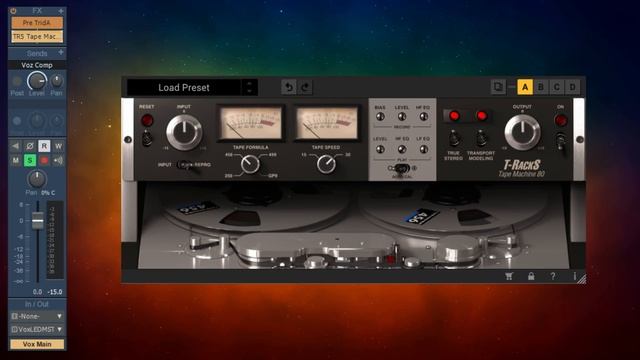Flip the ON power toggle switch
The height and width of the screenshot is (360, 640).
pos(561,142)
